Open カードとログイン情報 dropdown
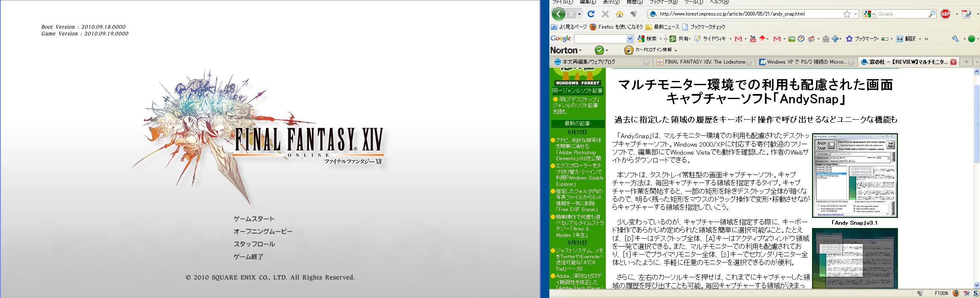The width and height of the screenshot is (980, 298). click(676, 50)
